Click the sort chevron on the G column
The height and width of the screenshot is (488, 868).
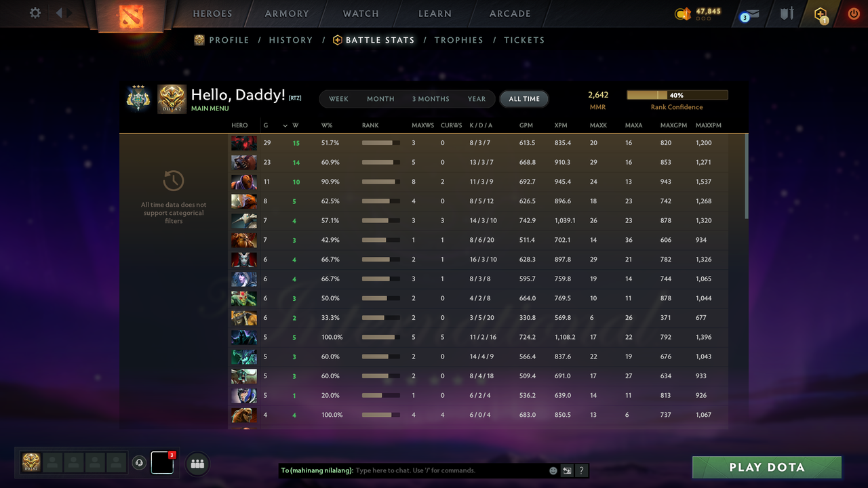[x=285, y=125]
